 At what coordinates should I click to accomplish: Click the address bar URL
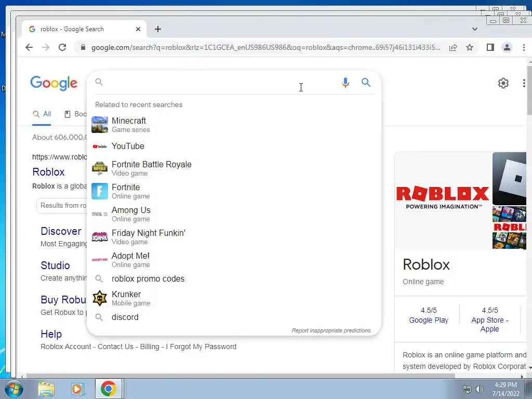pos(265,47)
